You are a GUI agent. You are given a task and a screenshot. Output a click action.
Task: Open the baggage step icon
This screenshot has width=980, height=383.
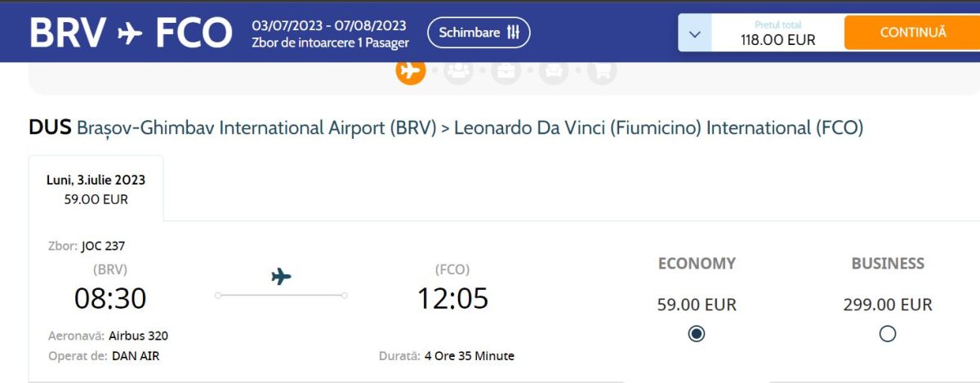pyautogui.click(x=506, y=71)
